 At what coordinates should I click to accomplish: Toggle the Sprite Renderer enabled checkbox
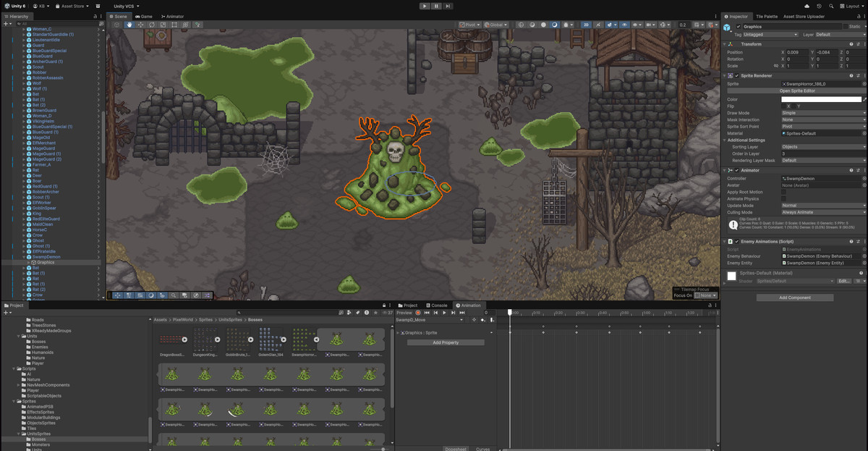[737, 75]
